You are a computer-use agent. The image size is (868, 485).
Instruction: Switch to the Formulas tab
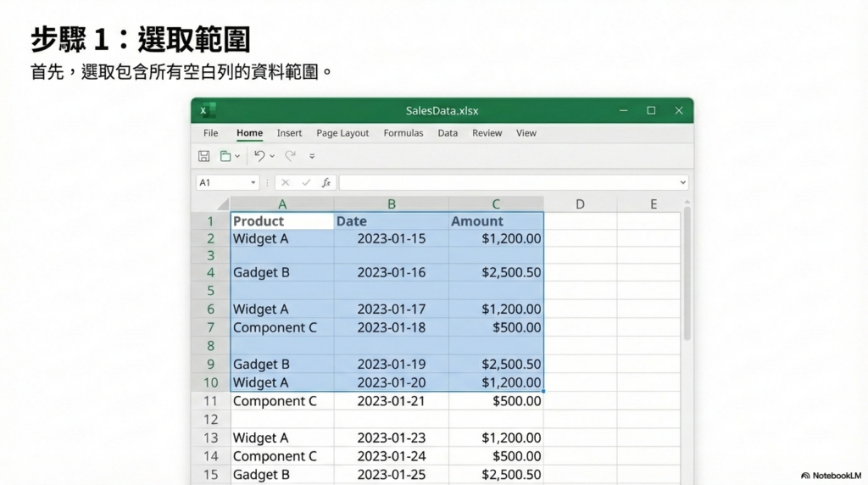(x=403, y=133)
